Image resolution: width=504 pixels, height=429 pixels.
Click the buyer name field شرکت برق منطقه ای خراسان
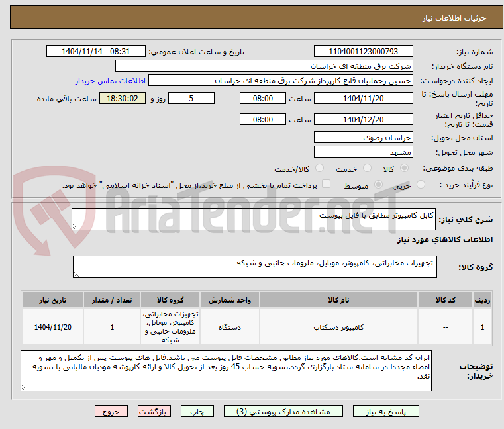point(264,66)
